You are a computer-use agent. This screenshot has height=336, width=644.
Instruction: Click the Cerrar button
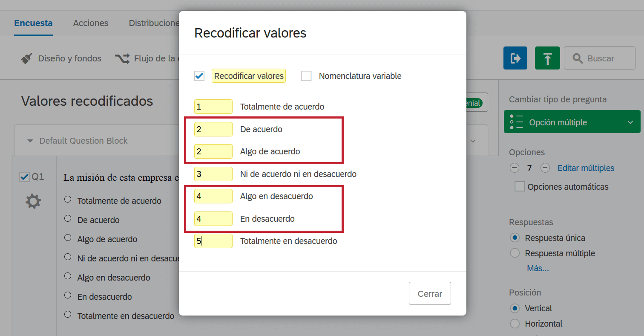[x=430, y=293]
